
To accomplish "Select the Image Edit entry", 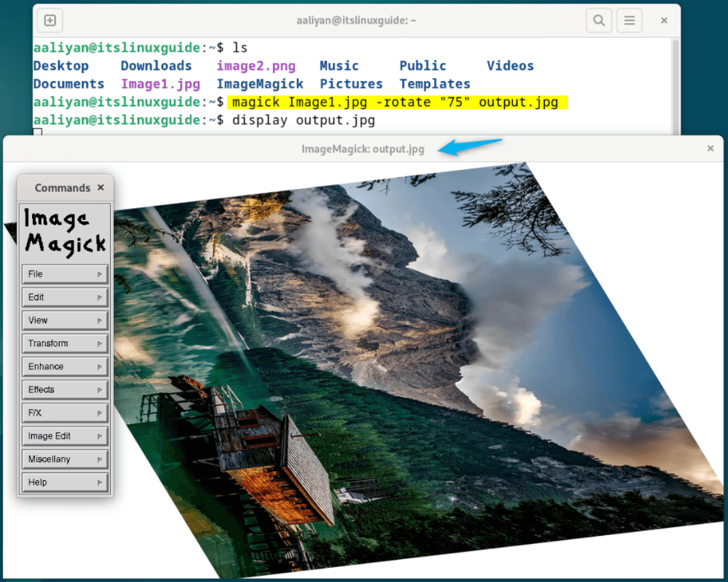I will (x=65, y=436).
